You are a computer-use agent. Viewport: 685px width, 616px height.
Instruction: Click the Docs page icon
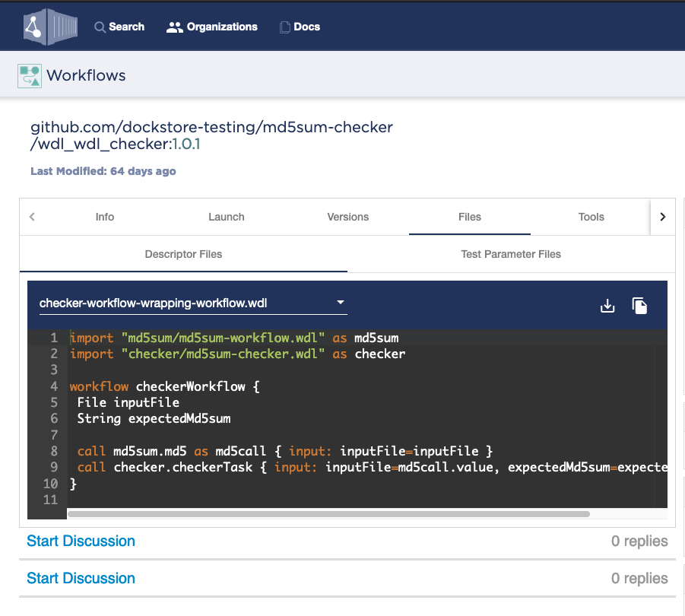[x=285, y=27]
